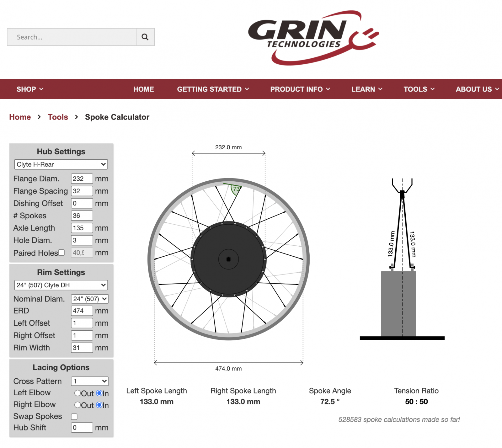Enable the Paired Holes checkbox
This screenshot has height=448, width=502.
[61, 253]
